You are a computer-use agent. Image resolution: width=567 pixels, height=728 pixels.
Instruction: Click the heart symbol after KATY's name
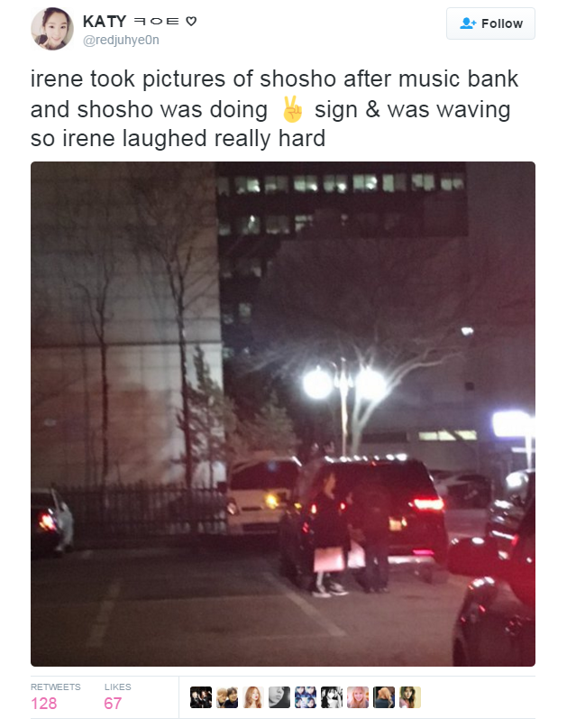coord(191,21)
